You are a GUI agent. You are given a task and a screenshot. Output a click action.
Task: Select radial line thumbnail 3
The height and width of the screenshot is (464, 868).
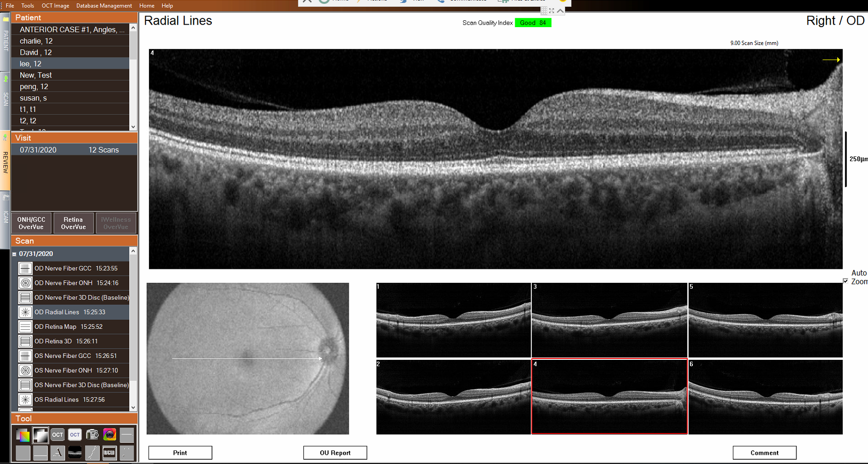click(x=609, y=320)
